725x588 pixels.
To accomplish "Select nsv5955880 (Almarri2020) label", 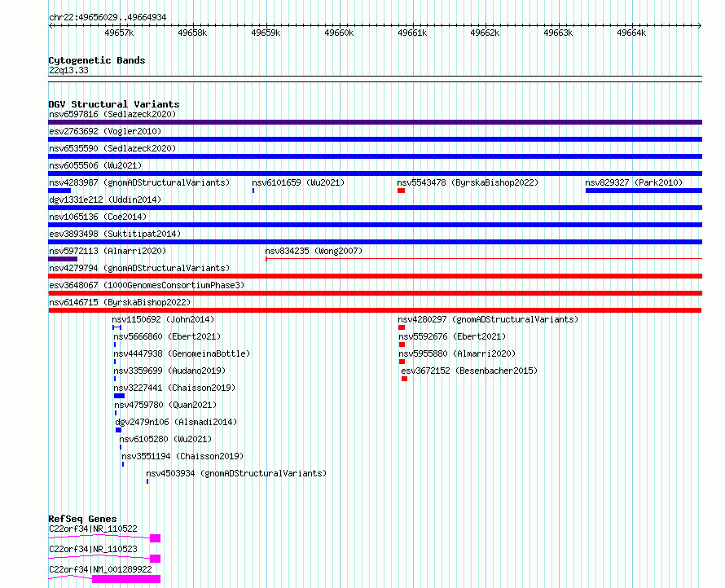I will click(457, 353).
